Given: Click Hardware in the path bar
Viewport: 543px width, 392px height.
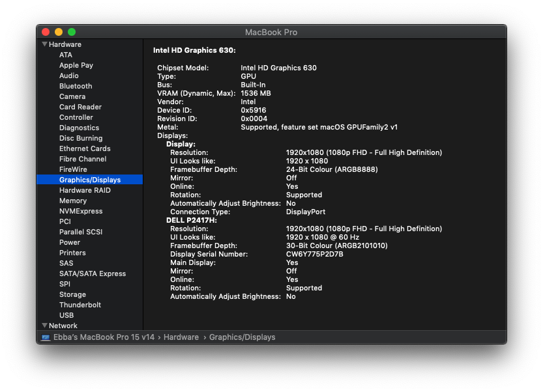Looking at the screenshot, I should [x=181, y=337].
